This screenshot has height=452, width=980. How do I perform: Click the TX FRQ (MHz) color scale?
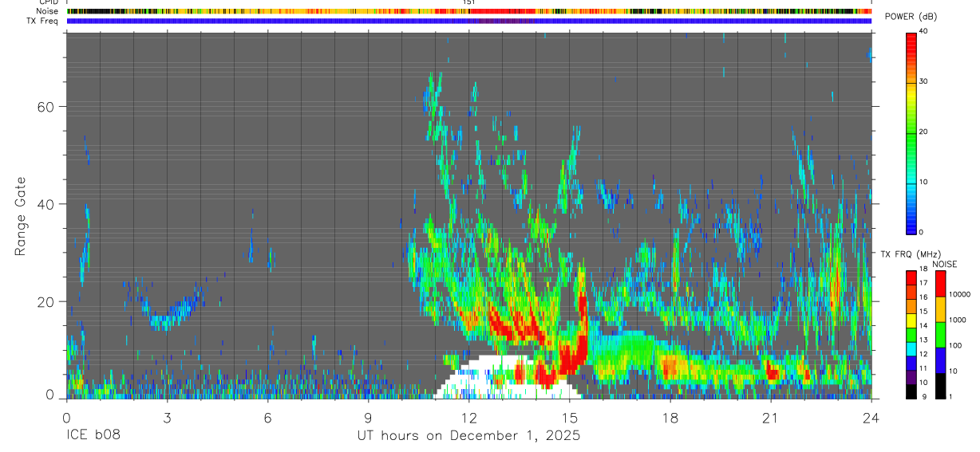coord(911,334)
